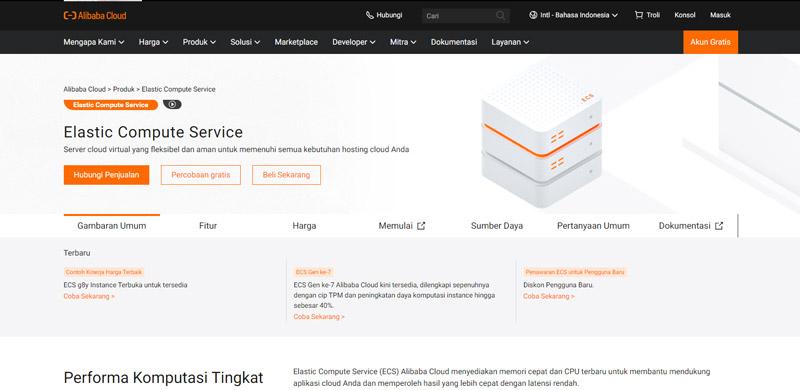Click Coba Sekarang under ECS Gen ke-7
This screenshot has height=390, width=800.
tap(319, 316)
